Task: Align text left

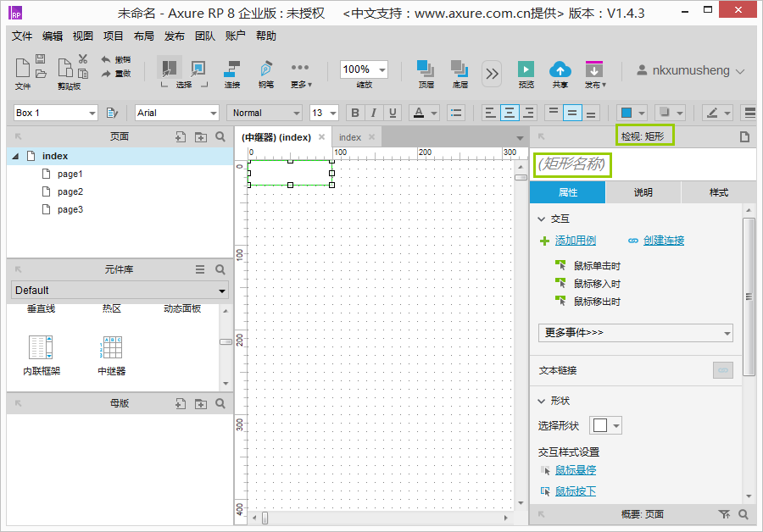Action: (x=491, y=113)
